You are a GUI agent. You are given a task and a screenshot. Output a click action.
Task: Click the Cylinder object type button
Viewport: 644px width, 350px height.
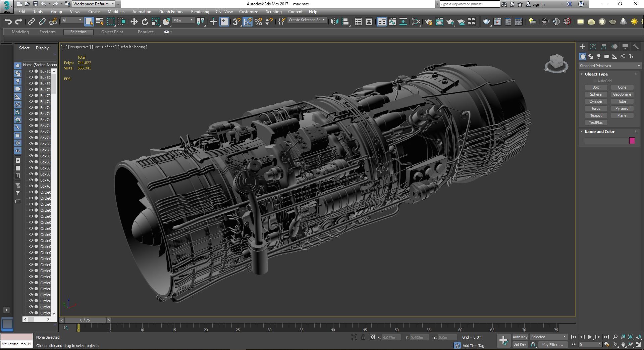click(x=596, y=101)
